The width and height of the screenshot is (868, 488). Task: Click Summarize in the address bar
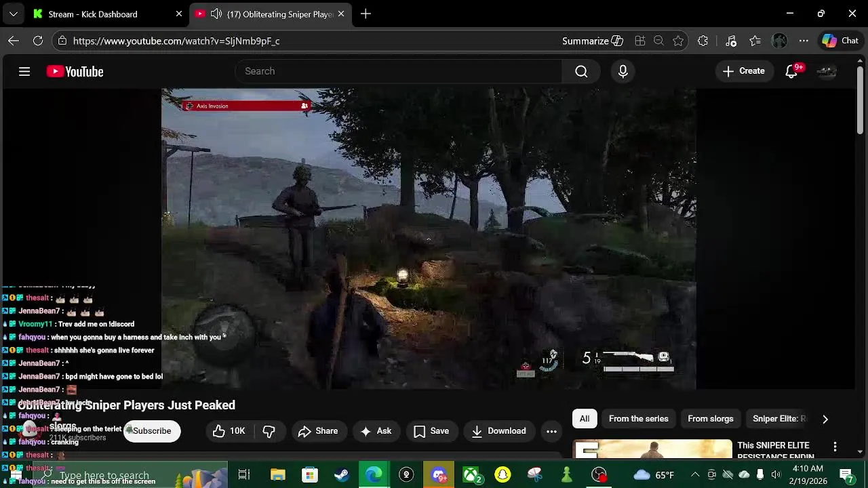click(593, 41)
